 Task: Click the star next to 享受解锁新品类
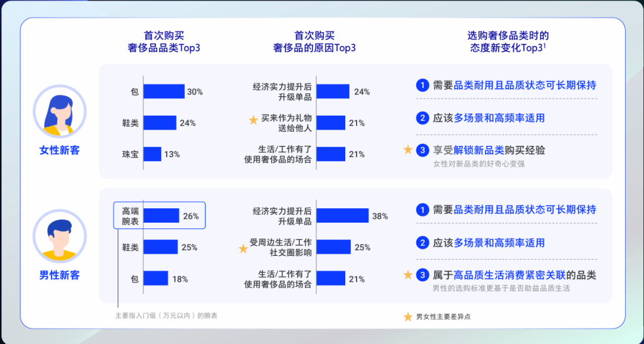408,150
